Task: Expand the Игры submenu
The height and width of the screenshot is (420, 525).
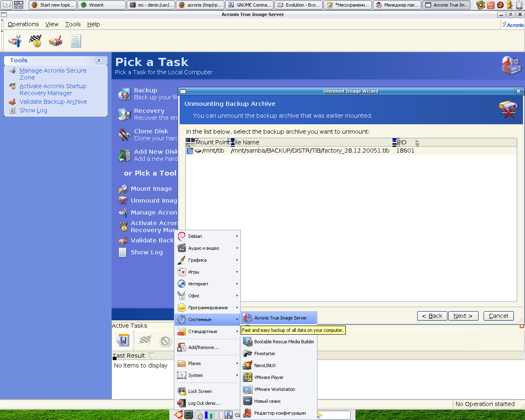Action: click(x=208, y=272)
